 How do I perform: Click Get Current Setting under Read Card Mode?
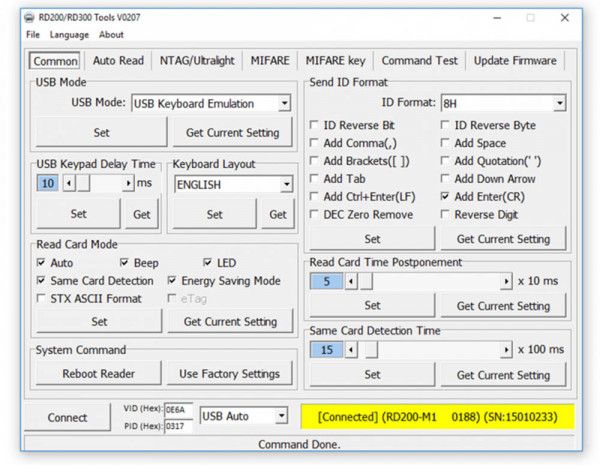click(x=230, y=321)
